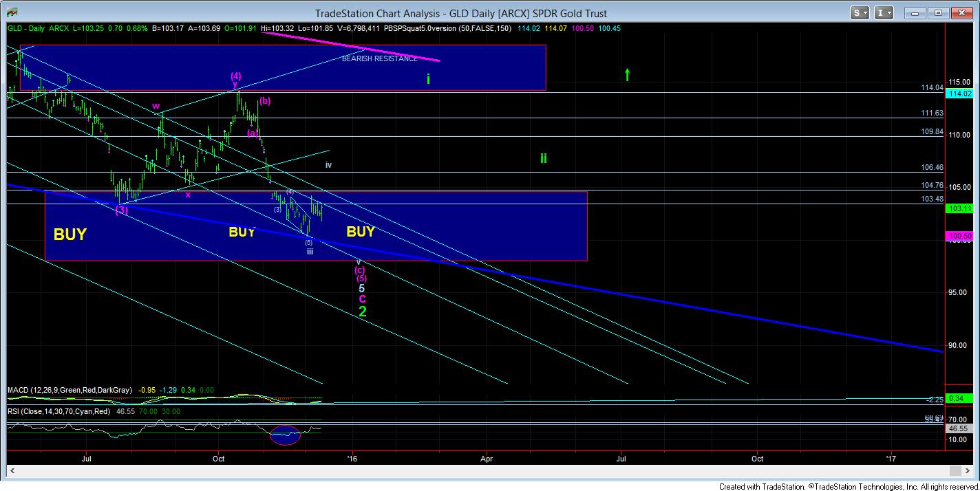Click the ask value 'A=103.69'

(203, 28)
